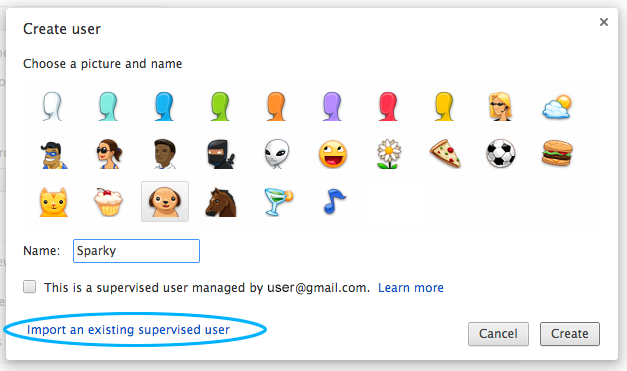Focus the Name field containing Sparky
This screenshot has width=627, height=371.
coord(136,251)
